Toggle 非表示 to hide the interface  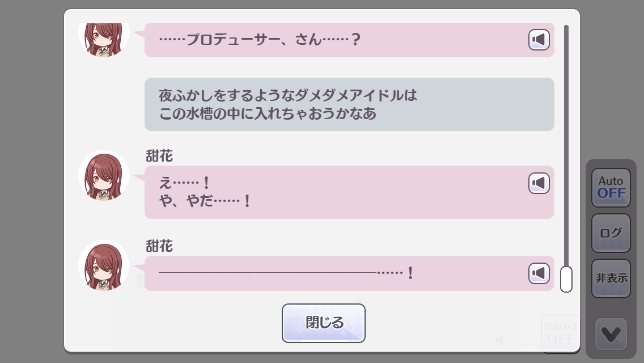coord(611,278)
